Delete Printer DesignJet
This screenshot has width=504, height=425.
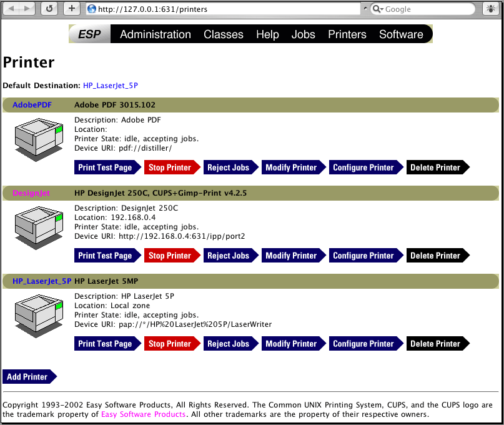tap(438, 256)
